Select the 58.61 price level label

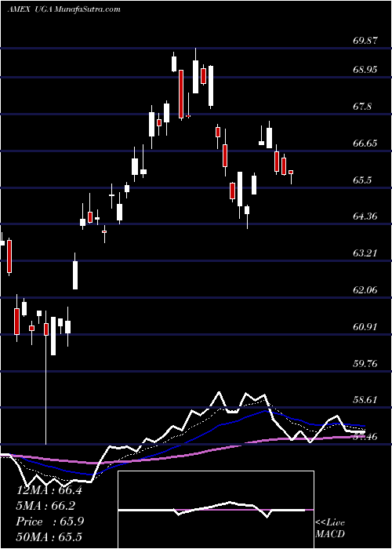pos(365,400)
